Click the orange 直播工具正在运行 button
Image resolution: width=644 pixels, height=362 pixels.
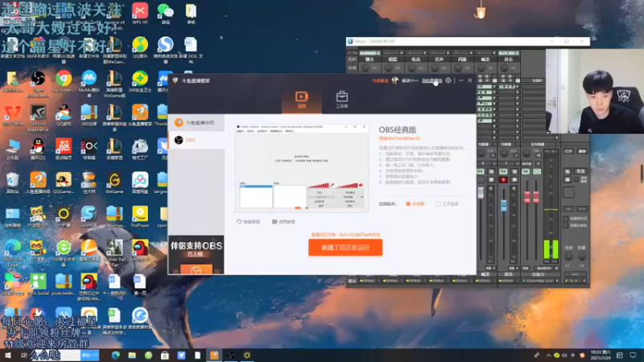point(345,248)
